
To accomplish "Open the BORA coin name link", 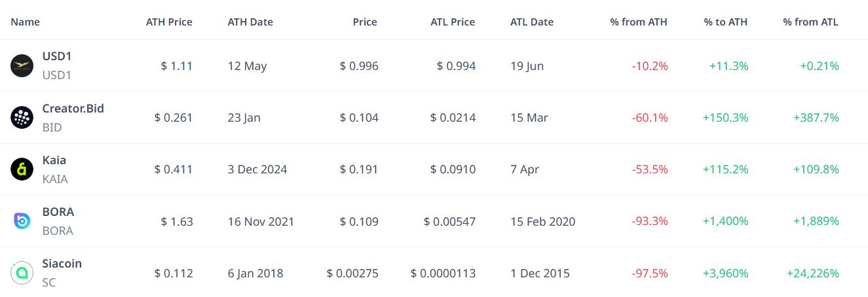I will pyautogui.click(x=58, y=212).
